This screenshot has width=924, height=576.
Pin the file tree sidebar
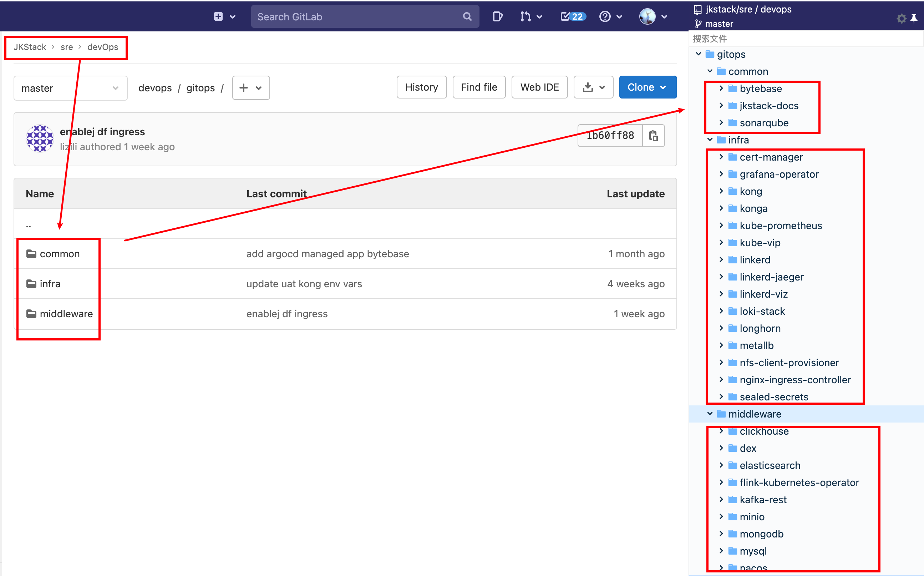[914, 19]
